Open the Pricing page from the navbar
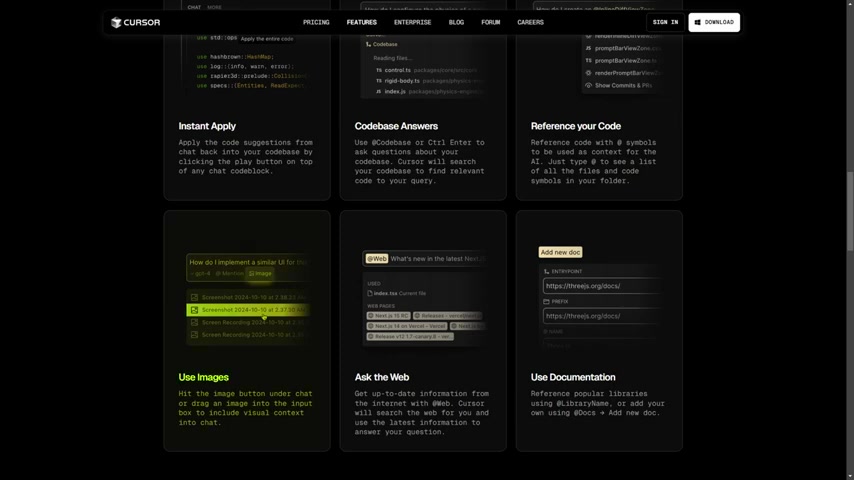The height and width of the screenshot is (480, 854). [316, 22]
